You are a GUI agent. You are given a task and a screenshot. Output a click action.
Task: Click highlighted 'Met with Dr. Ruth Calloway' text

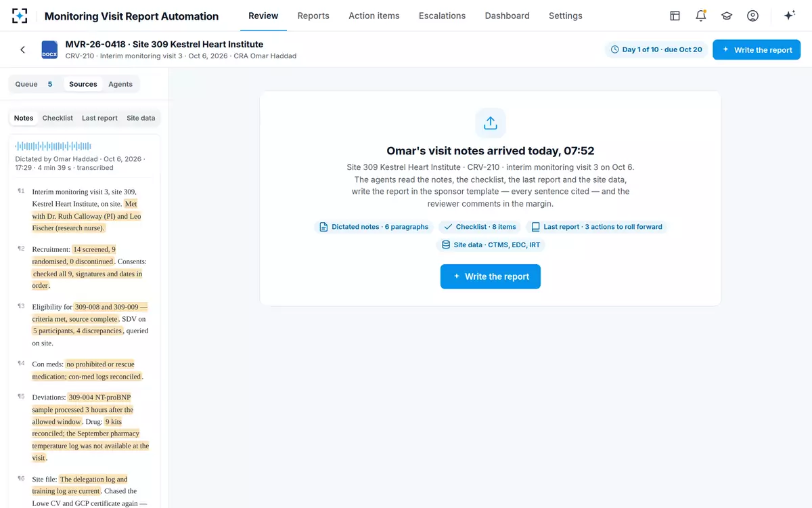pos(86,216)
